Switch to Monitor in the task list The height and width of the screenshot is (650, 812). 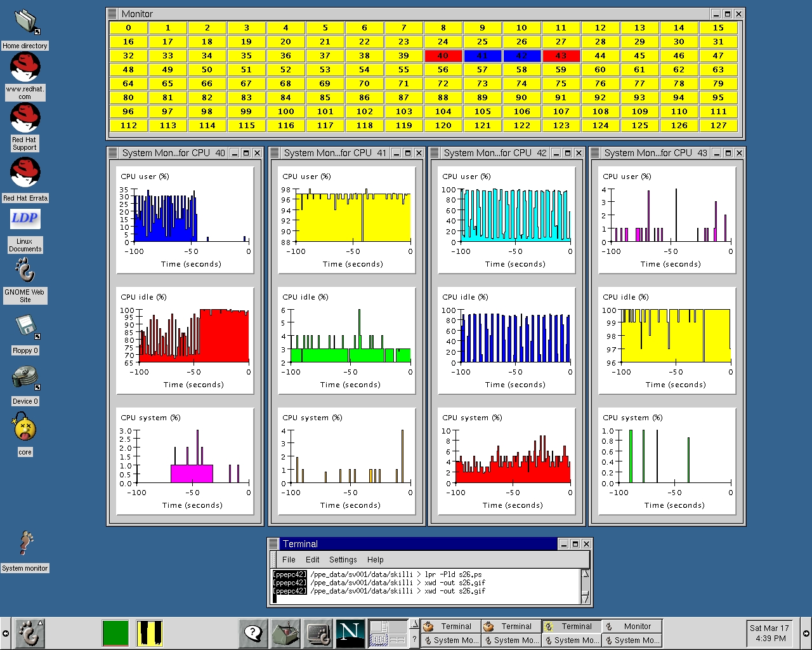click(x=631, y=627)
